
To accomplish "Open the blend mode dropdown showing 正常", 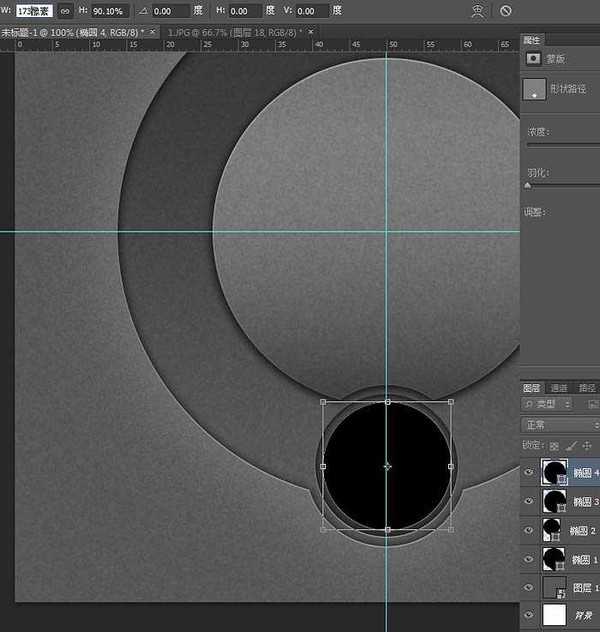I will (562, 425).
